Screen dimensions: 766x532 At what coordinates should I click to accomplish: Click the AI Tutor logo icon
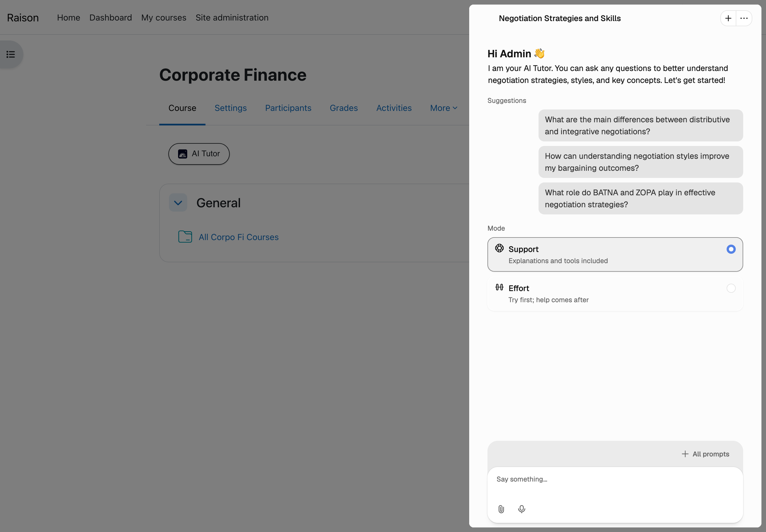pos(182,154)
